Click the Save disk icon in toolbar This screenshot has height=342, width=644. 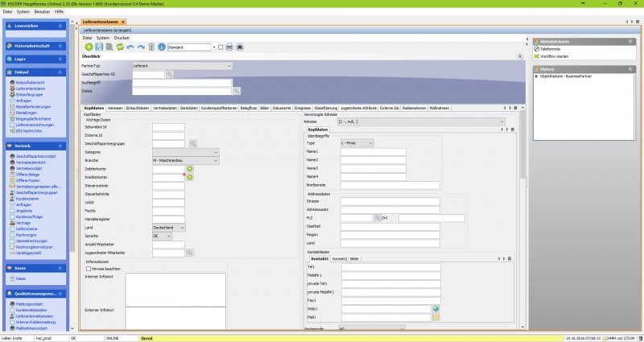pyautogui.click(x=99, y=47)
